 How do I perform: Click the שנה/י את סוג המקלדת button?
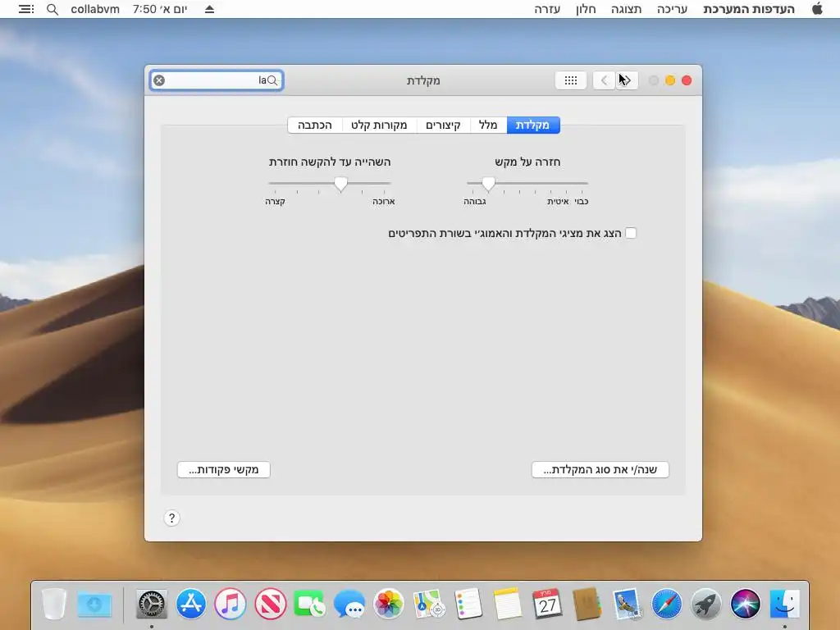[600, 470]
